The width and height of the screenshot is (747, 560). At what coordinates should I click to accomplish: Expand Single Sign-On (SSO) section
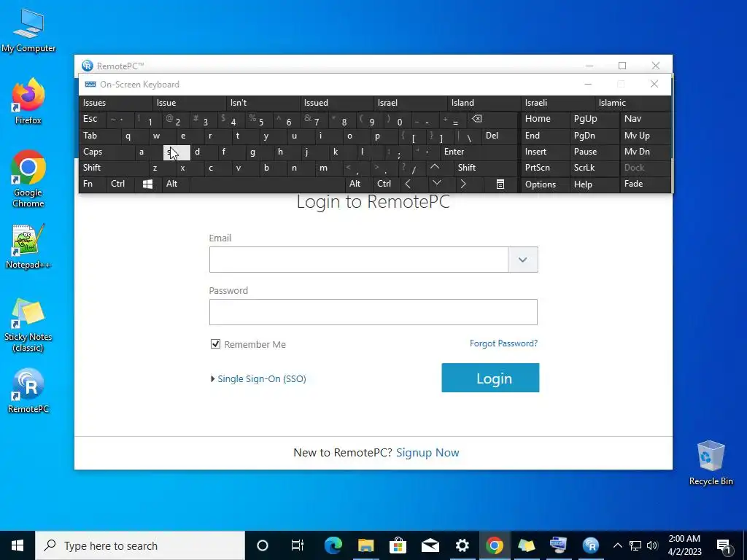tap(258, 379)
